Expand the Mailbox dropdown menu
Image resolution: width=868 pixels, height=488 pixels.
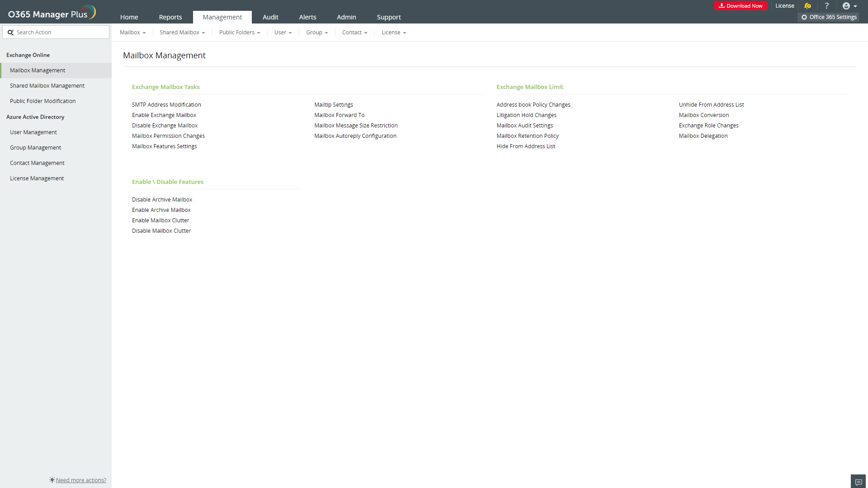pos(132,33)
